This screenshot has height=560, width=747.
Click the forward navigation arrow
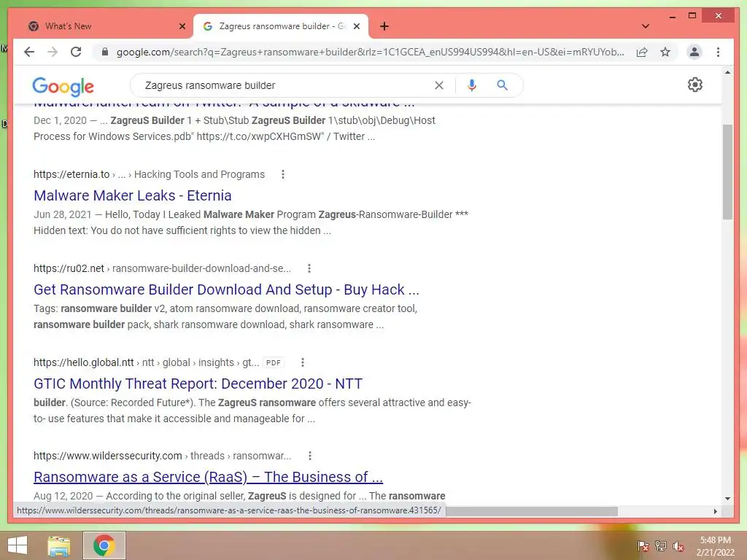[53, 52]
